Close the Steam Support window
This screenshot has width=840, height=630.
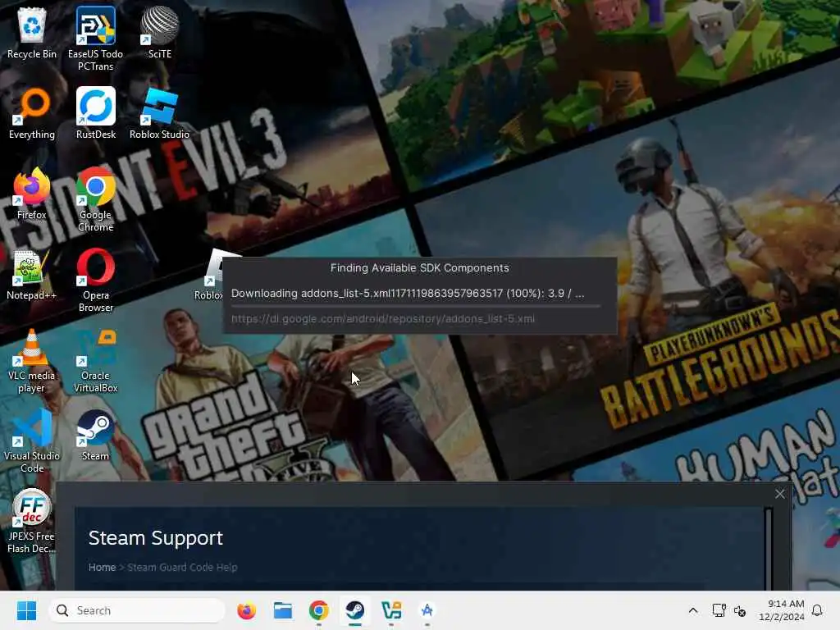(780, 494)
